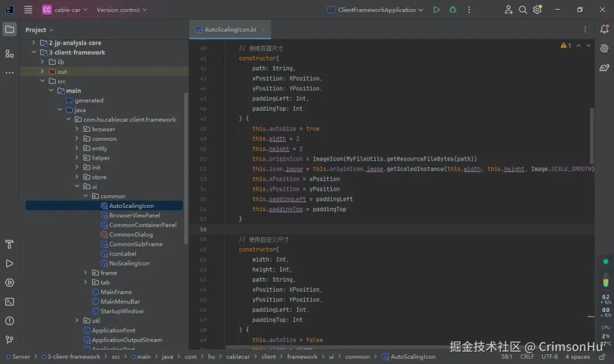This screenshot has width=614, height=364.
Task: Expand the browser package
Action: 77,129
